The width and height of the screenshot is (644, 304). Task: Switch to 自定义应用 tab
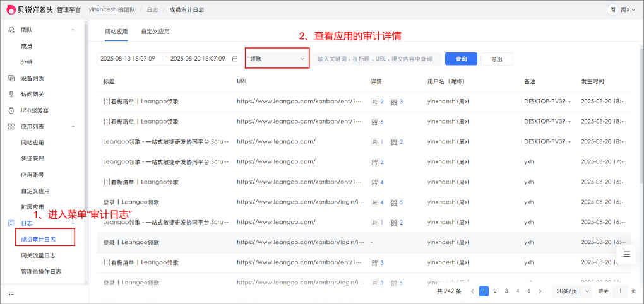[155, 32]
